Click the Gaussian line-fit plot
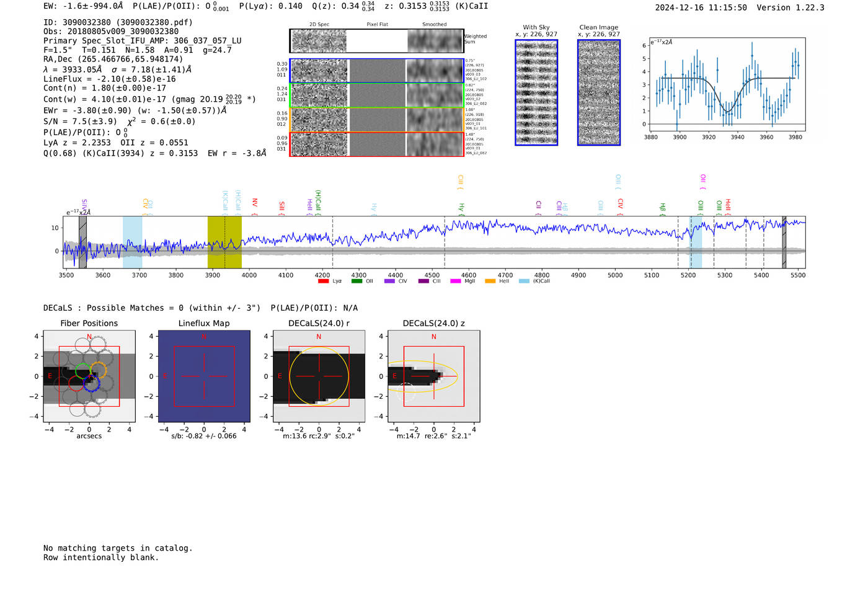Viewport: 868px width, 591px height. (727, 85)
